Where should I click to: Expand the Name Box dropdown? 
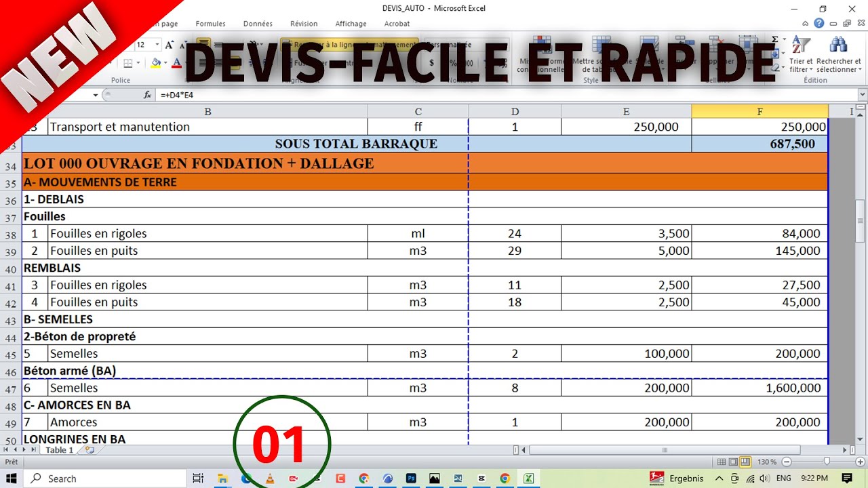point(95,95)
